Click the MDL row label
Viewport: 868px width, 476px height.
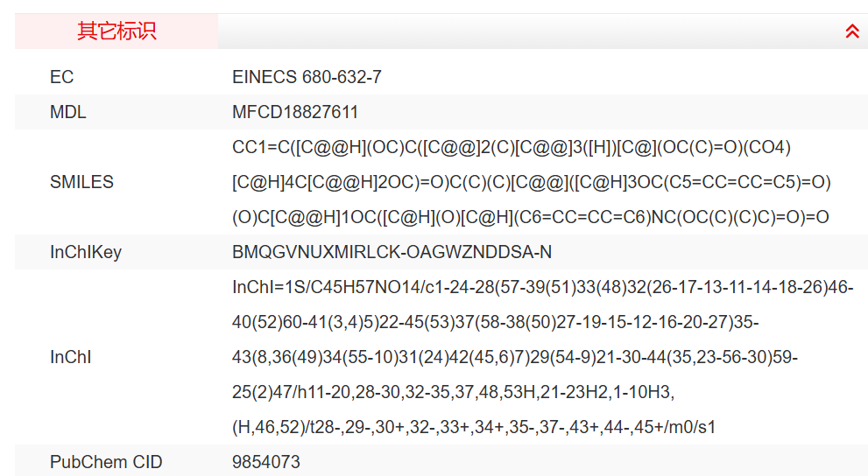click(67, 112)
